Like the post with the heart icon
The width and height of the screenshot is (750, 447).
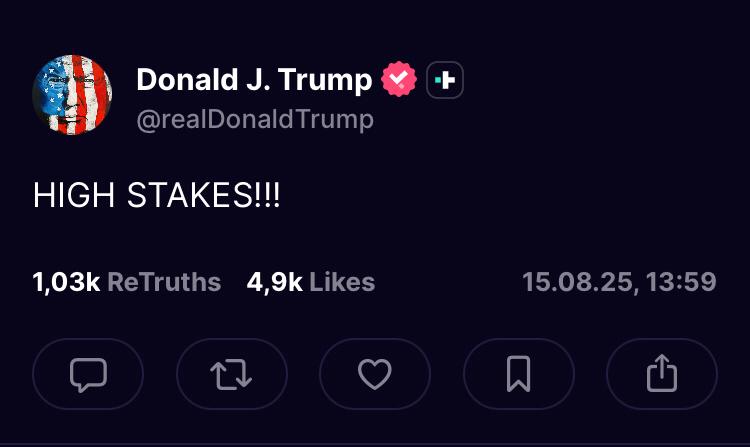374,375
